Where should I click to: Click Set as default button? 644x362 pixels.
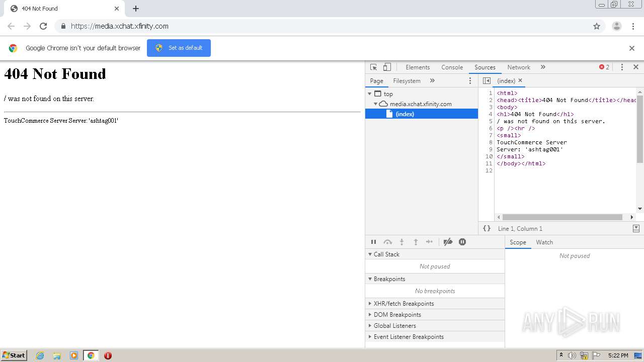tap(179, 48)
